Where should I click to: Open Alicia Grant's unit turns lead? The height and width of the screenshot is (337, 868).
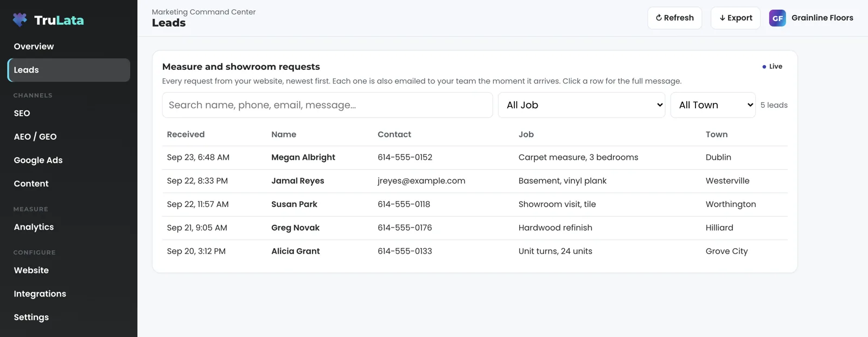475,251
